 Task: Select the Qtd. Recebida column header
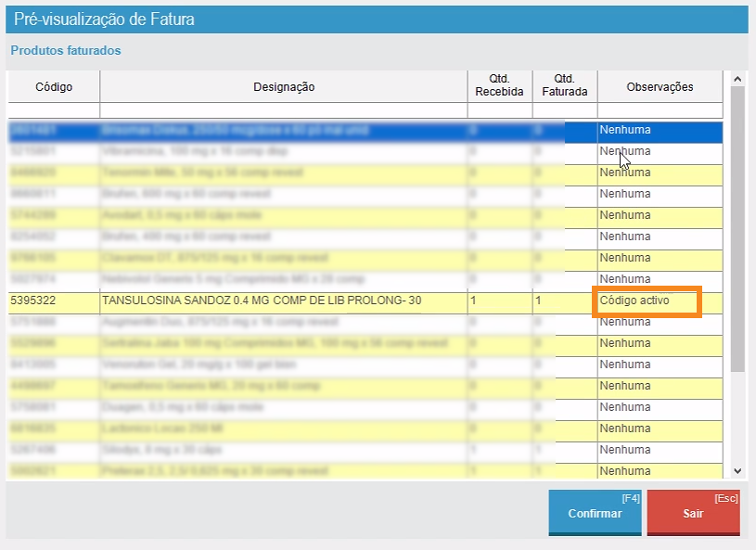(499, 85)
